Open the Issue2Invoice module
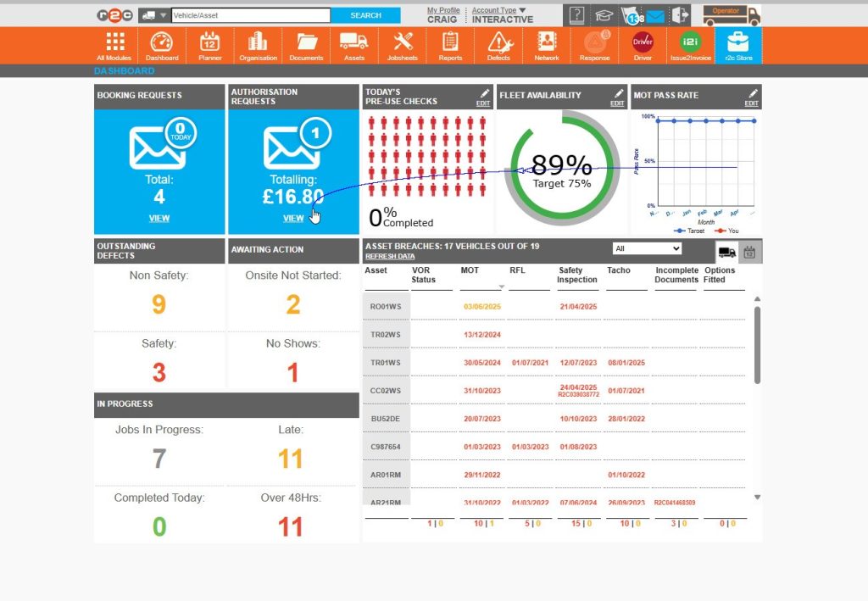The image size is (868, 601). [690, 46]
